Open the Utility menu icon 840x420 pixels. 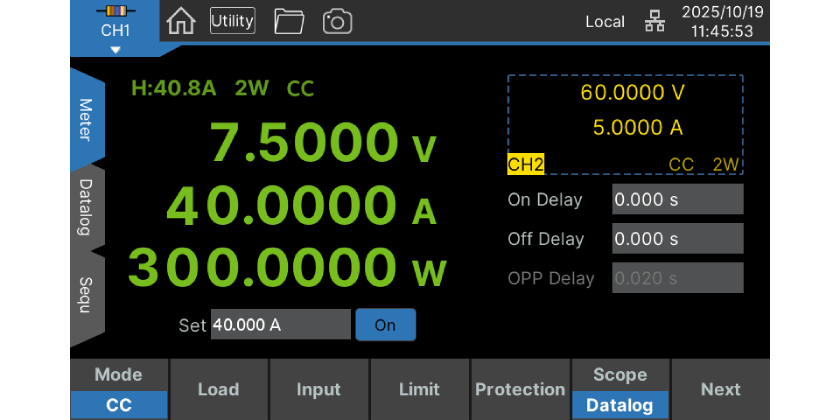[232, 20]
